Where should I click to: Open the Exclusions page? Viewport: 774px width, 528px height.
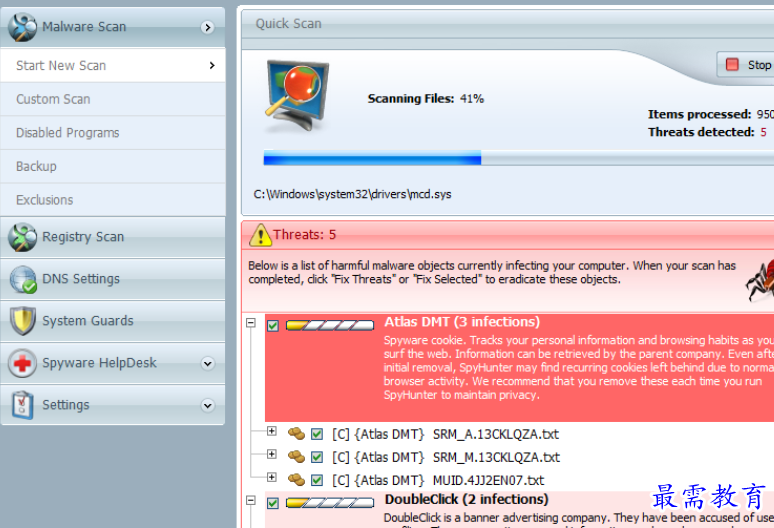tap(113, 200)
